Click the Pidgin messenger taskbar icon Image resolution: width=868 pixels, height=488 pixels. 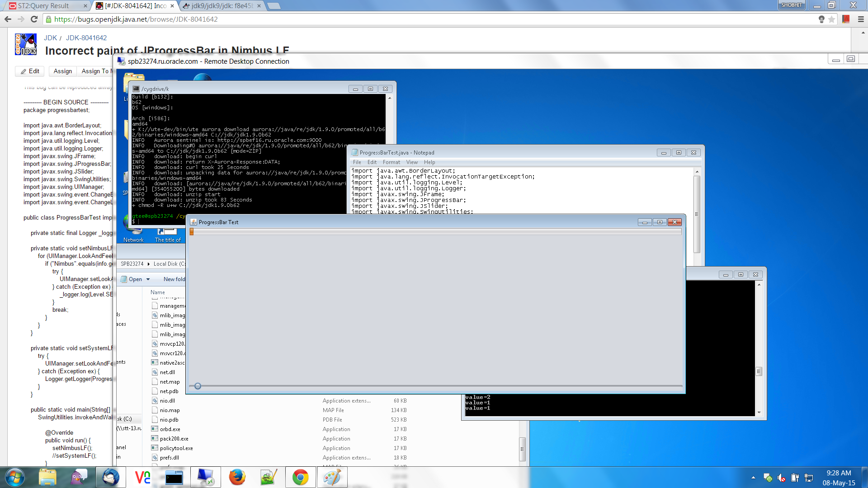[x=79, y=477]
